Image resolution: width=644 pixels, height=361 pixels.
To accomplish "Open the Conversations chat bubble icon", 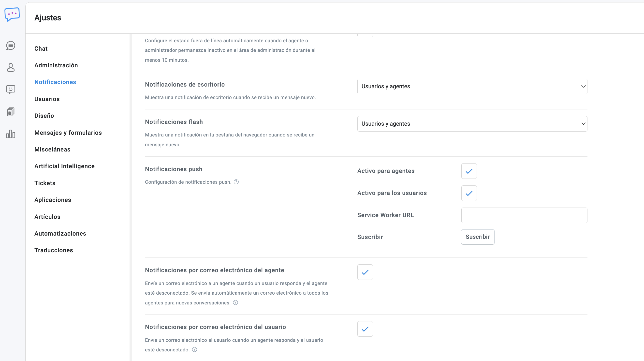I will point(11,45).
